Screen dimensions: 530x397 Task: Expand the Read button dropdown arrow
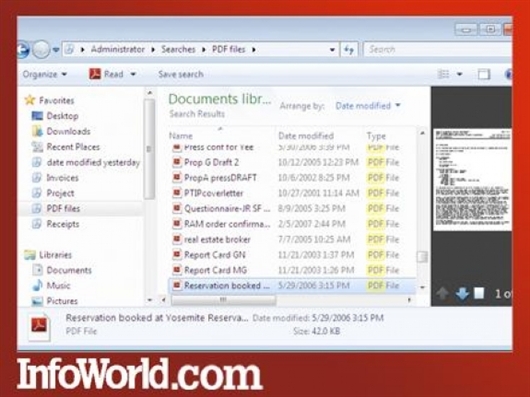[133, 74]
